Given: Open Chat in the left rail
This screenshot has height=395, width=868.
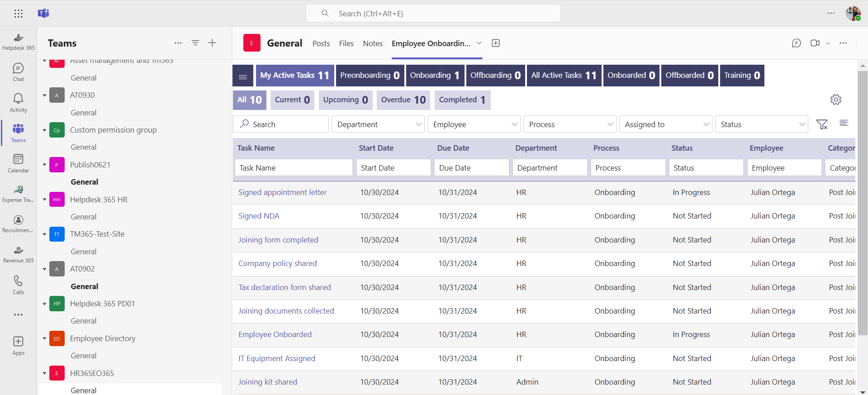Looking at the screenshot, I should [x=19, y=72].
